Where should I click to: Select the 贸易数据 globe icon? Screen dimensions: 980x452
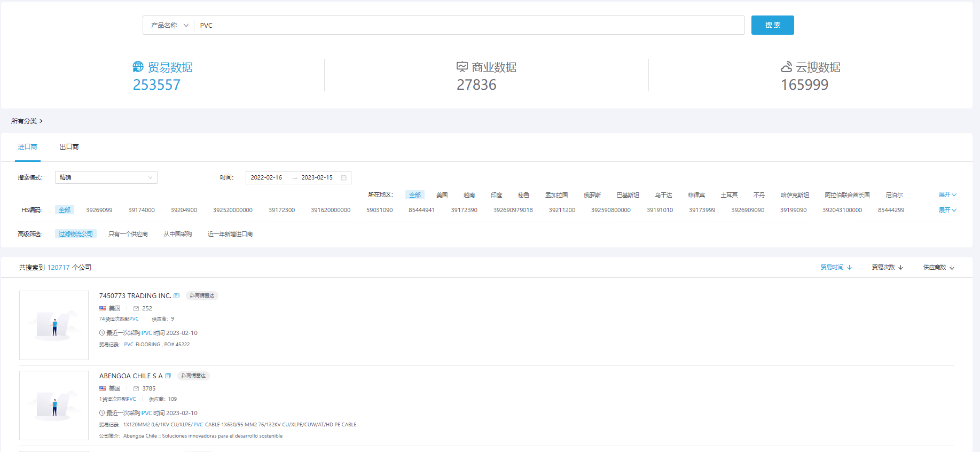pos(138,67)
